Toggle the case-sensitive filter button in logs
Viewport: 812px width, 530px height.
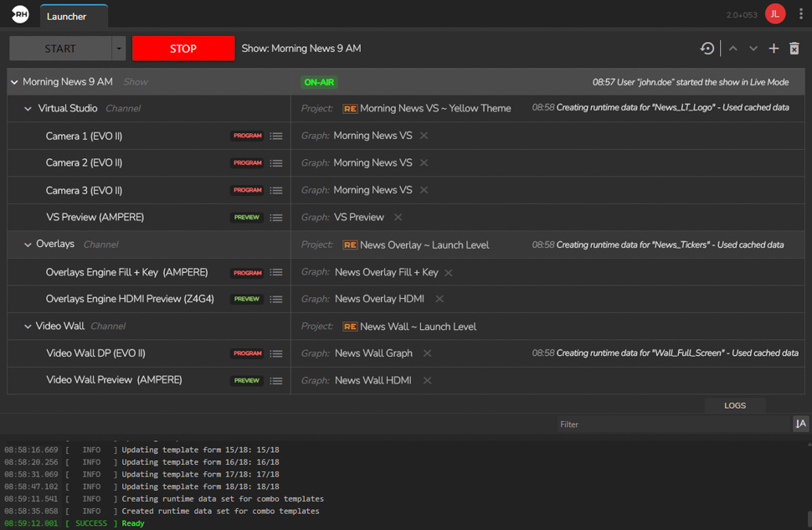(x=800, y=424)
